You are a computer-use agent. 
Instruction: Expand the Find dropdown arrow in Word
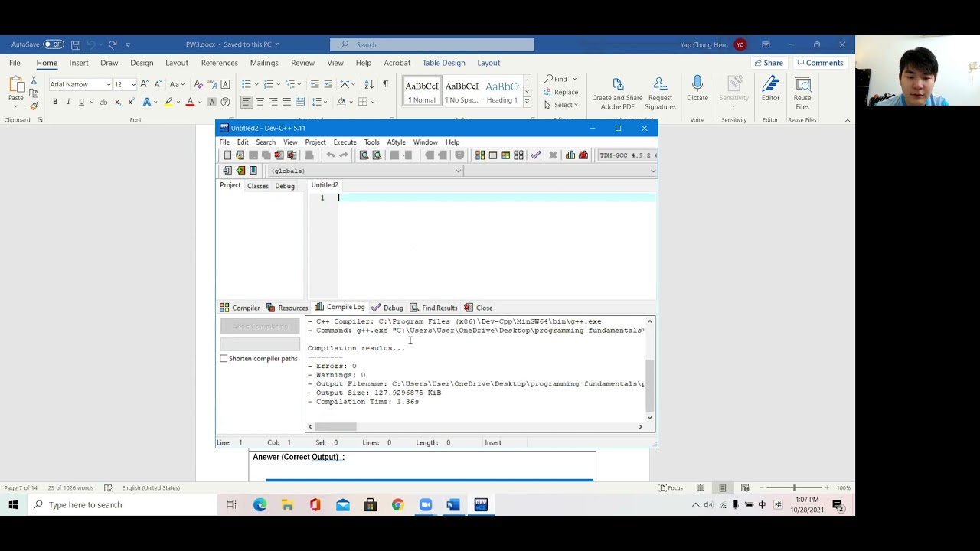(x=574, y=79)
